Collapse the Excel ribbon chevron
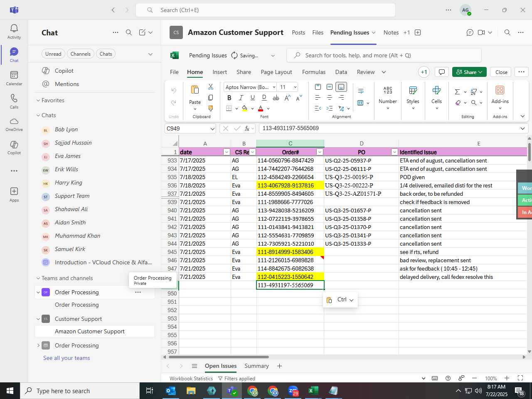Screen dimensions: 532x399 (x=522, y=116)
